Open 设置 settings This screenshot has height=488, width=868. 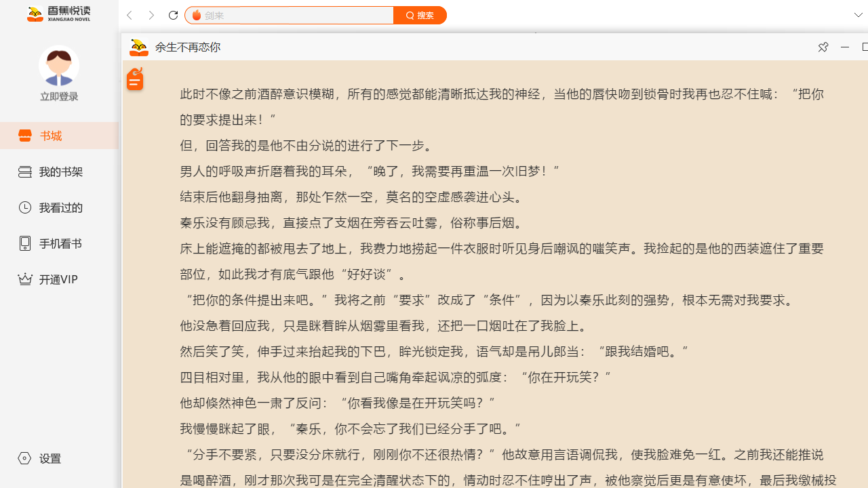50,458
